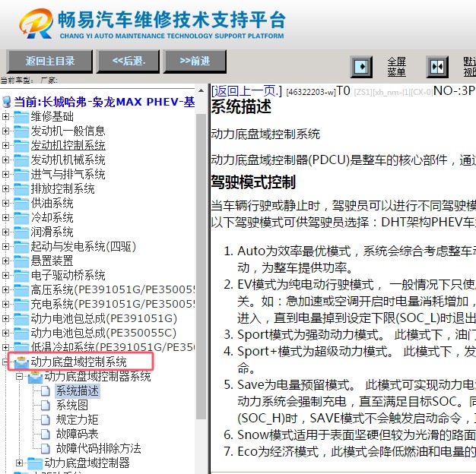The image size is (476, 474).
Task: Open the 规定力矩 page
Action: (x=77, y=420)
